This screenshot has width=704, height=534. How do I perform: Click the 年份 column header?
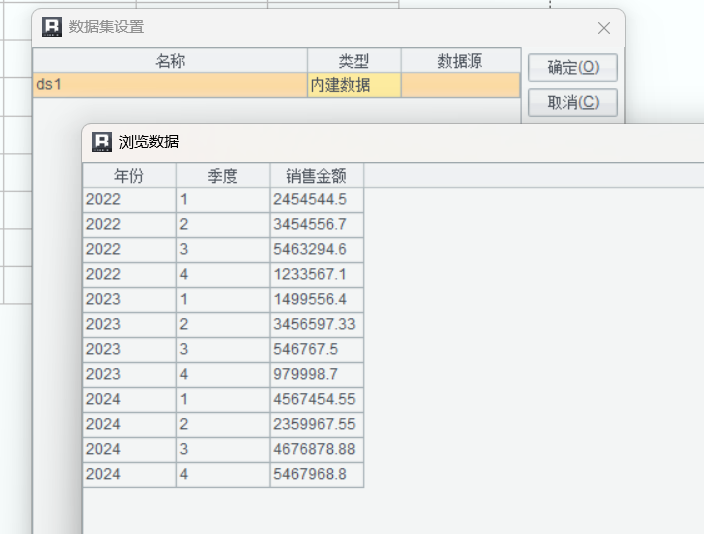(x=129, y=176)
